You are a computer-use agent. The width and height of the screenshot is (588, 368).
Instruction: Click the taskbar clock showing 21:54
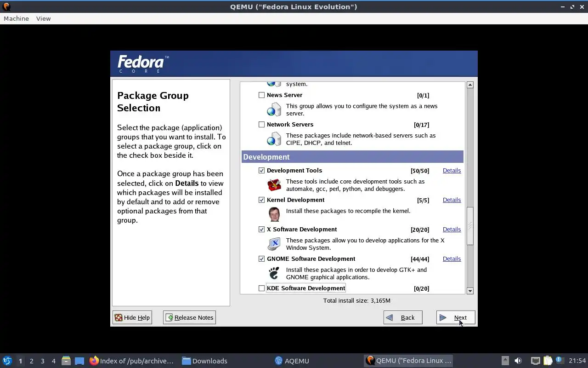point(577,361)
